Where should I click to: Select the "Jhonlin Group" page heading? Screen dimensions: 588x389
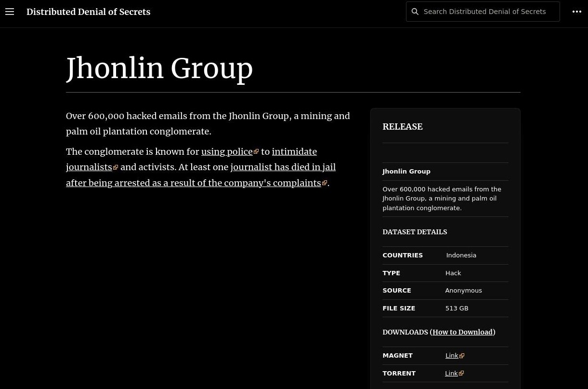159,68
